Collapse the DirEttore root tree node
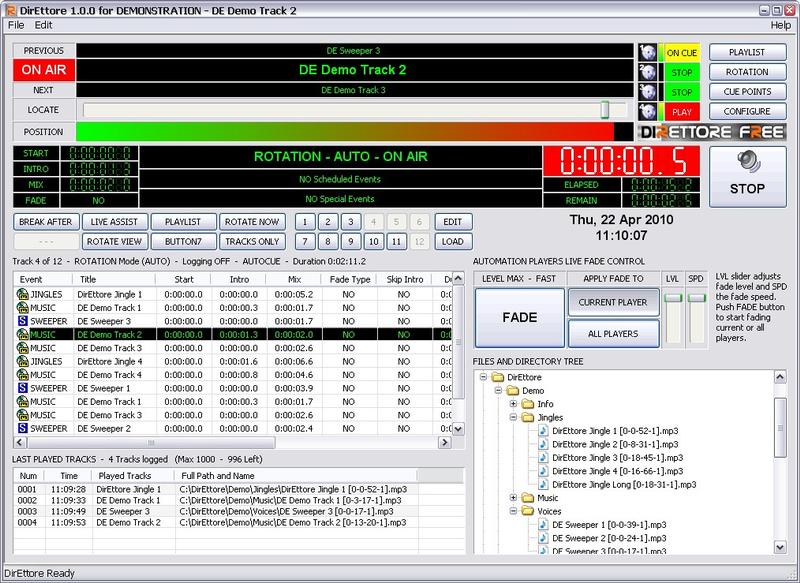 (483, 377)
